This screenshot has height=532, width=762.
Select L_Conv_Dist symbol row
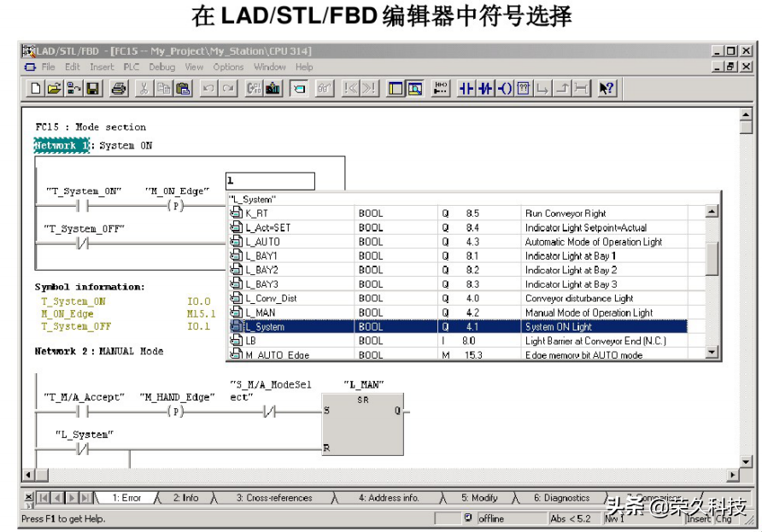(x=459, y=298)
